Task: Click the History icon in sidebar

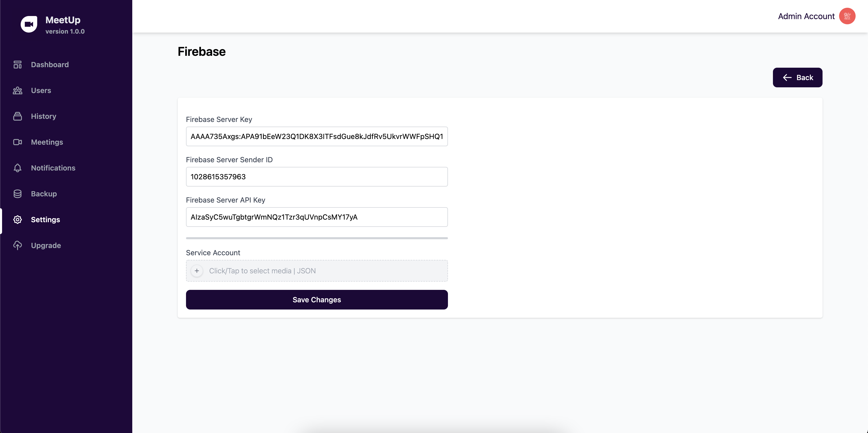Action: [18, 116]
